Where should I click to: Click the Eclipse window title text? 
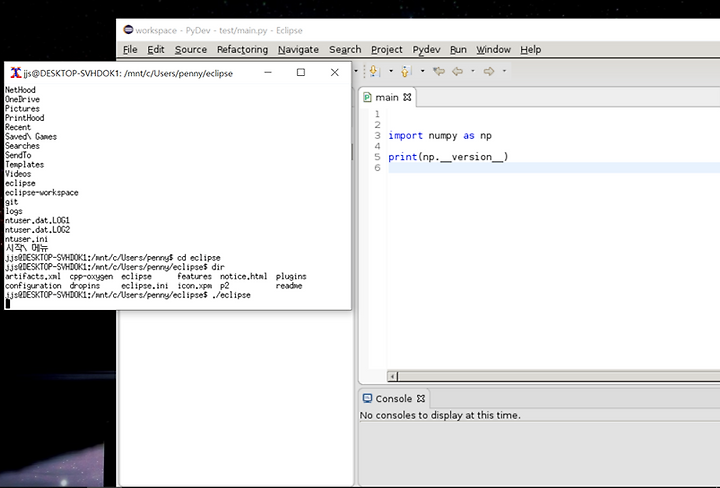coord(219,30)
